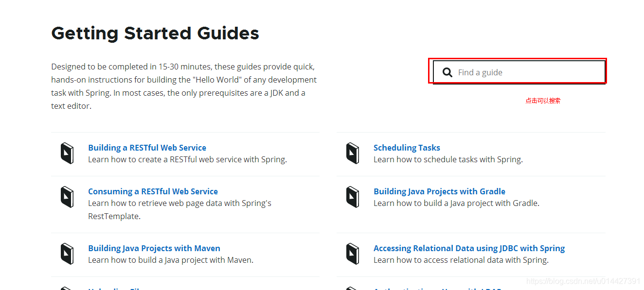Click the magnifier icon in the search box
This screenshot has width=644, height=290.
point(447,72)
